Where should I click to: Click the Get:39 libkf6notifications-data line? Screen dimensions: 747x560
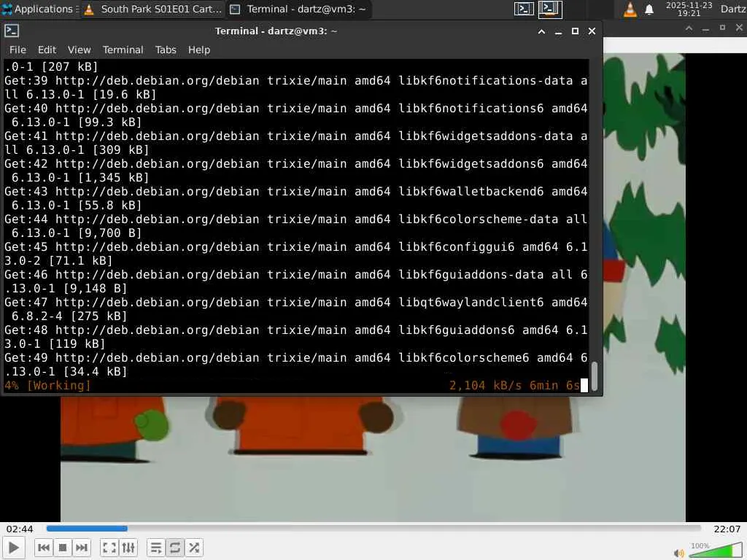click(296, 87)
